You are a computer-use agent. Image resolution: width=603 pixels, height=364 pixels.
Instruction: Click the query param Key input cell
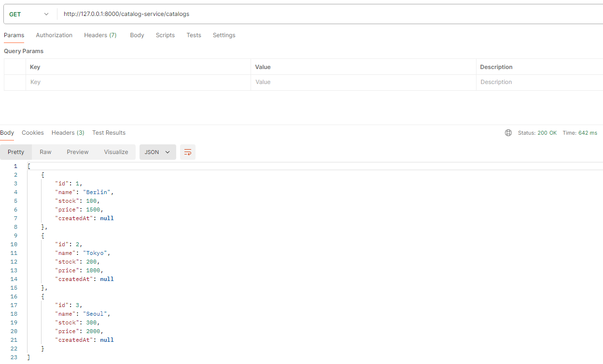[139, 83]
